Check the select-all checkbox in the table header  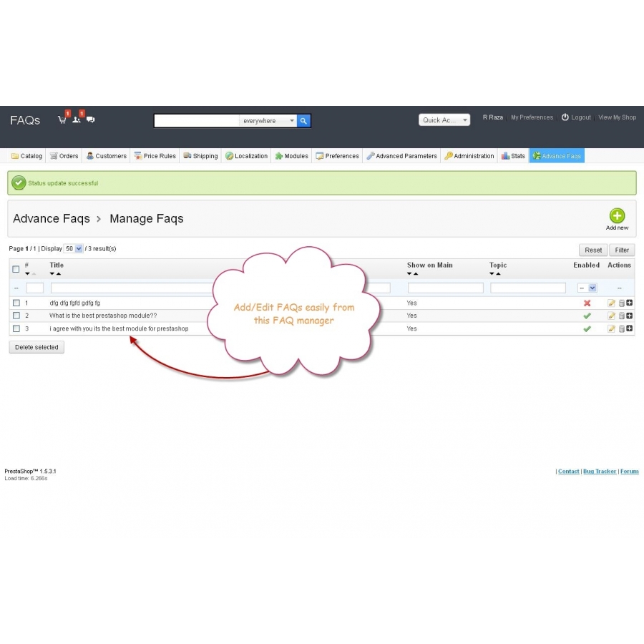point(16,269)
